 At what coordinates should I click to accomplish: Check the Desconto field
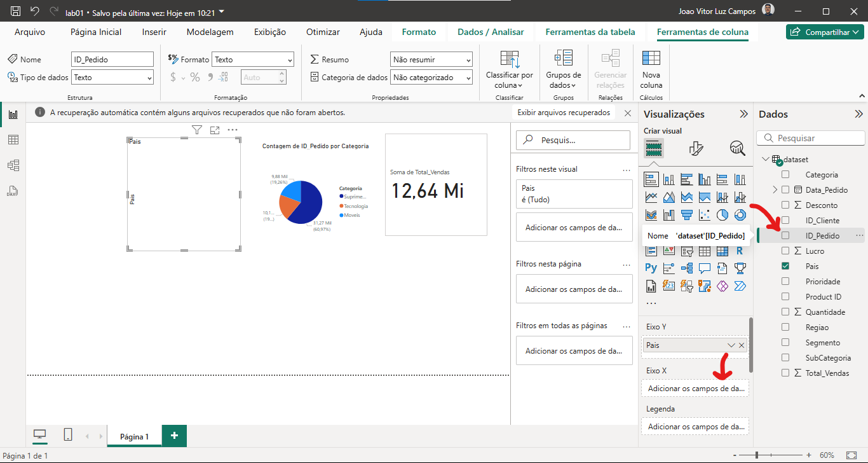(785, 205)
